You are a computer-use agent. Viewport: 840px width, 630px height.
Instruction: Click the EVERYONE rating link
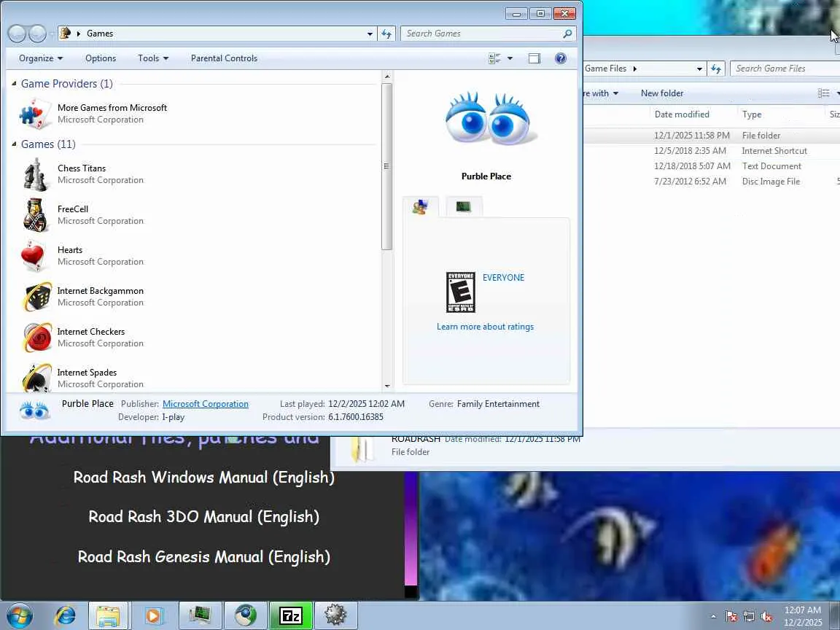pos(503,278)
